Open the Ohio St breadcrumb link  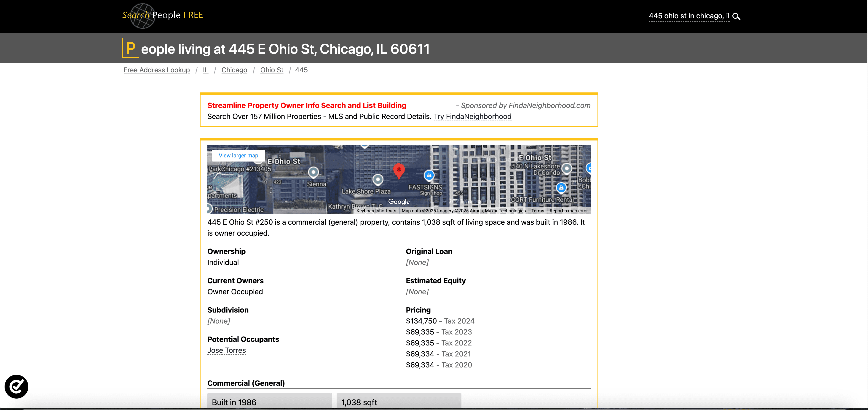tap(272, 70)
